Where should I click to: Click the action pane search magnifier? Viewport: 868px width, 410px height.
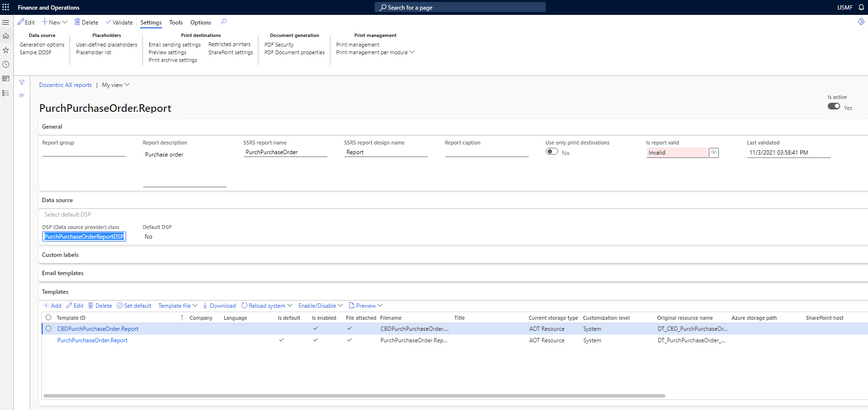(x=223, y=22)
